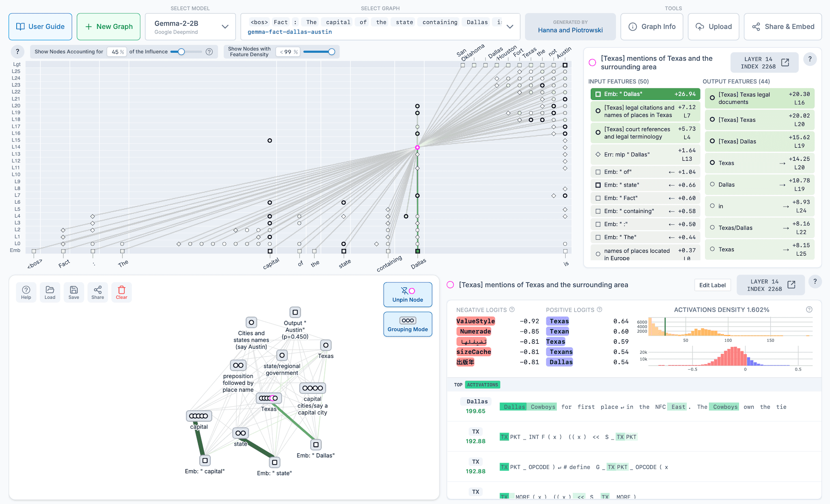Image resolution: width=830 pixels, height=504 pixels.
Task: Click the red Clear trash icon
Action: tap(121, 292)
